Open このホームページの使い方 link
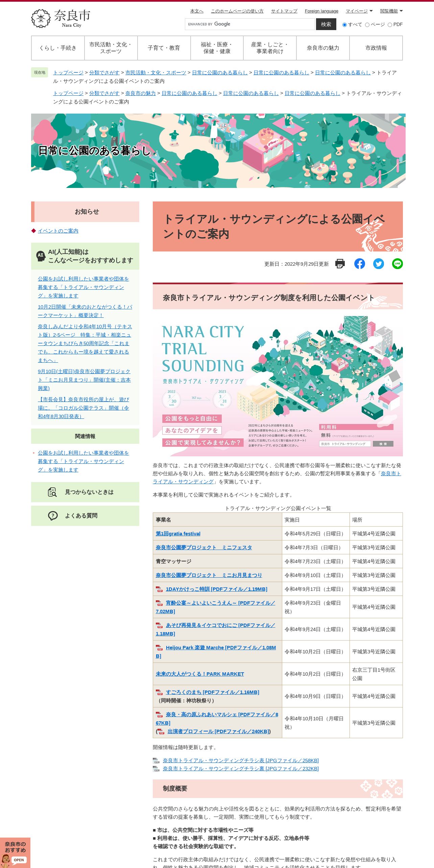Viewport: 434px width, 868px height. point(237,11)
